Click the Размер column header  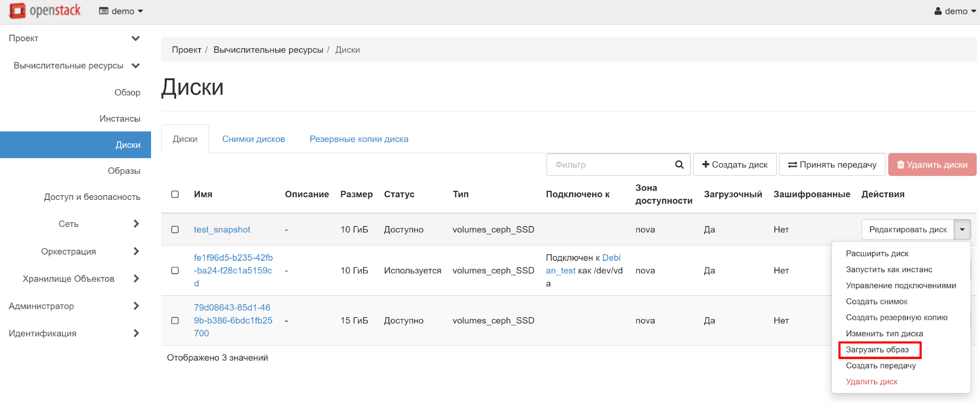coord(356,194)
